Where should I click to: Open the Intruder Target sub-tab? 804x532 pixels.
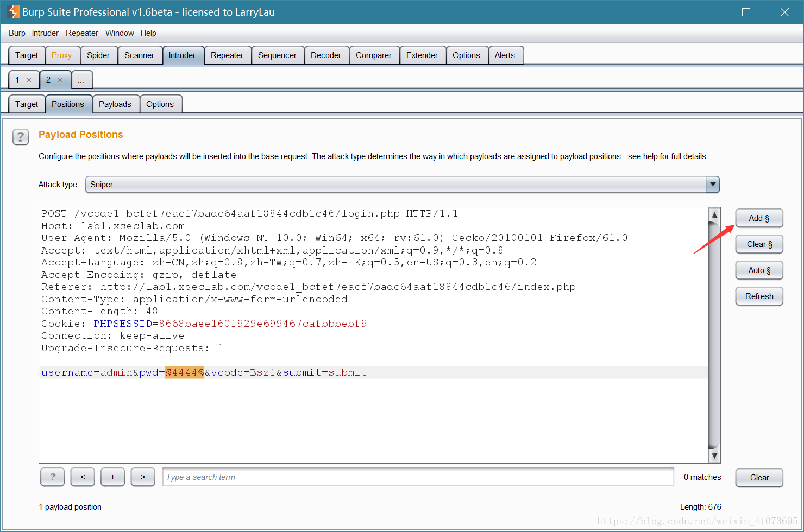(x=27, y=104)
